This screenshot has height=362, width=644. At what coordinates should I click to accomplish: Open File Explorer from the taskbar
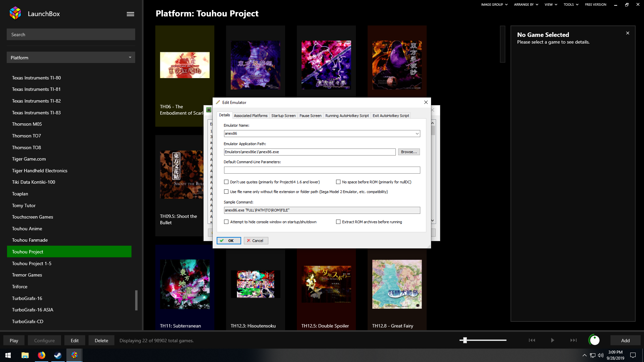(25, 355)
